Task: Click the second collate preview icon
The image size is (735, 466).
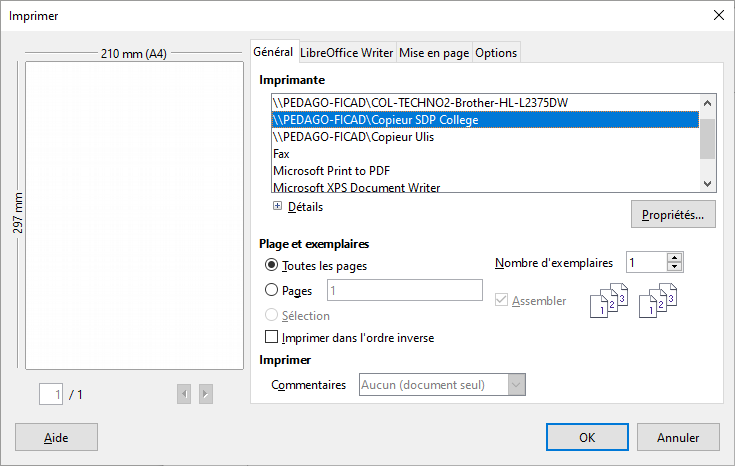Action: pos(658,301)
